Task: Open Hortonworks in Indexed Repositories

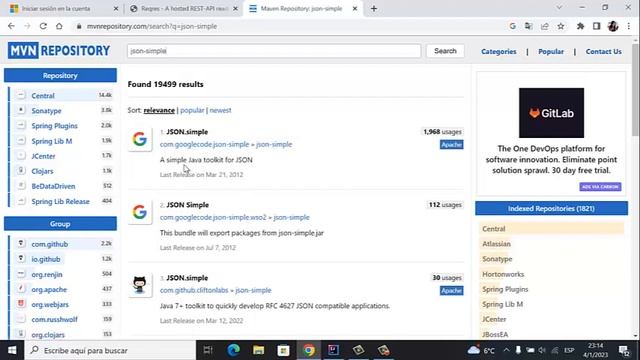Action: tap(503, 274)
